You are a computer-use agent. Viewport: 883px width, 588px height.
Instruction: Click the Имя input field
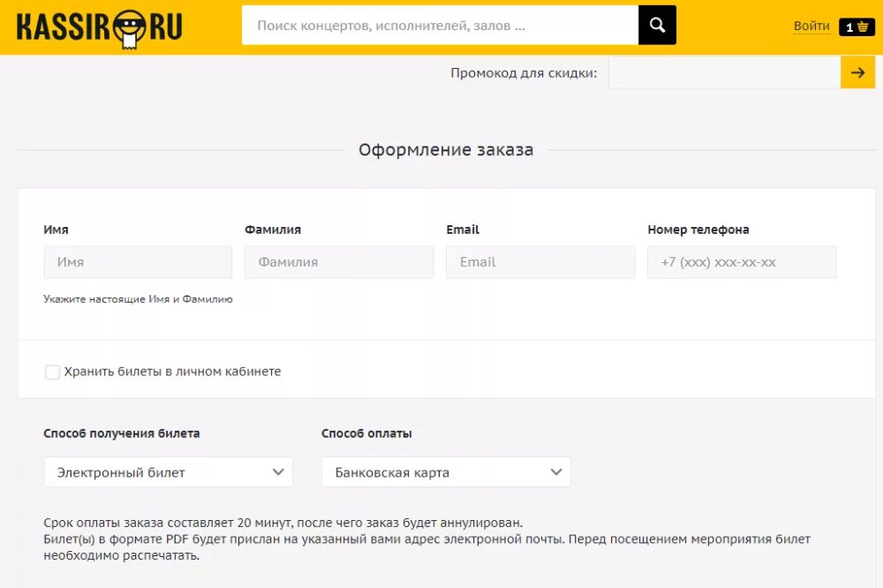[138, 262]
